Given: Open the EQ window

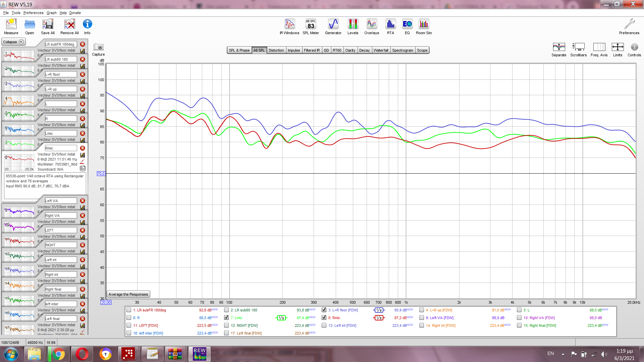Looking at the screenshot, I should click(x=407, y=26).
